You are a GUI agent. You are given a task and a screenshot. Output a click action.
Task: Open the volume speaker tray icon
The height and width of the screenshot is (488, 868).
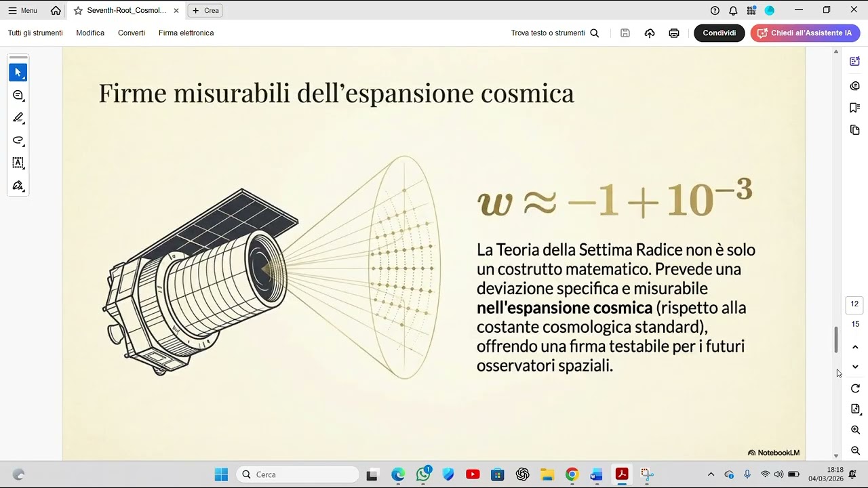coord(778,474)
